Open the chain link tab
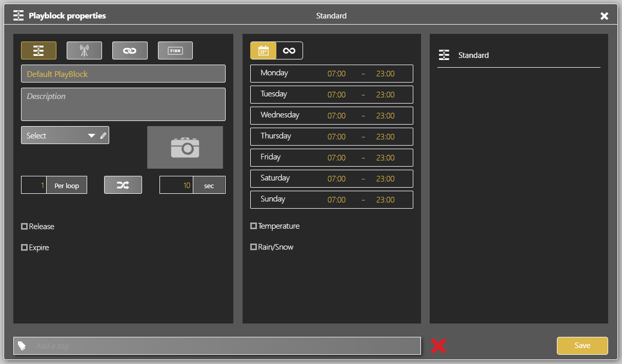622x364 pixels. [x=130, y=50]
